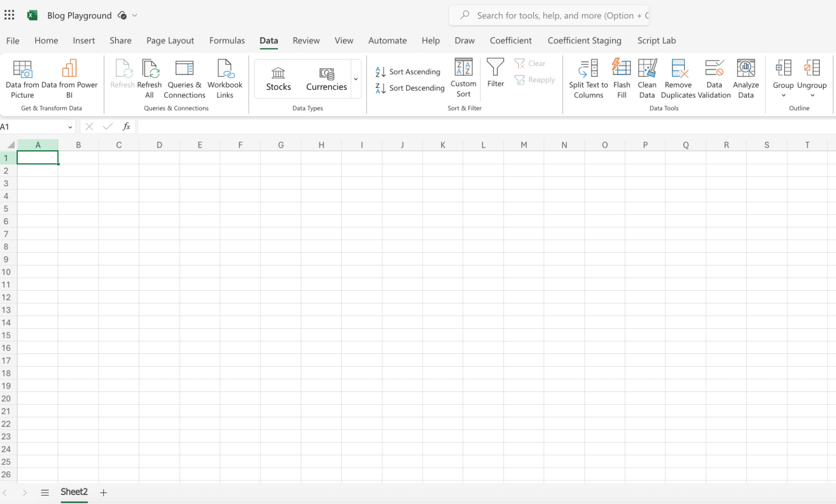
Task: Select column H header
Action: point(321,145)
